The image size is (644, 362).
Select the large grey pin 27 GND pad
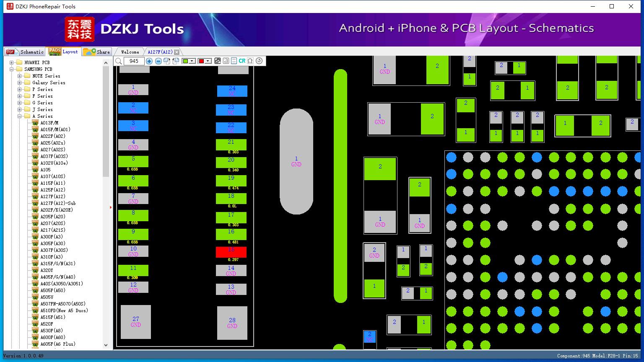136,322
